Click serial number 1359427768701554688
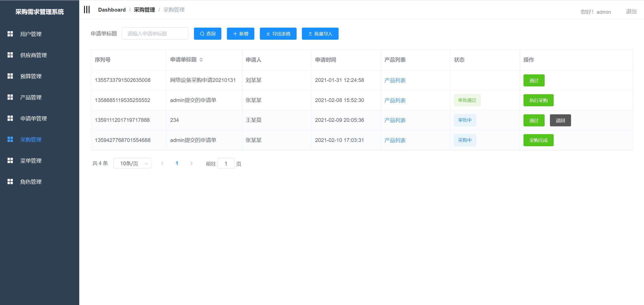This screenshot has width=644, height=305. point(123,140)
